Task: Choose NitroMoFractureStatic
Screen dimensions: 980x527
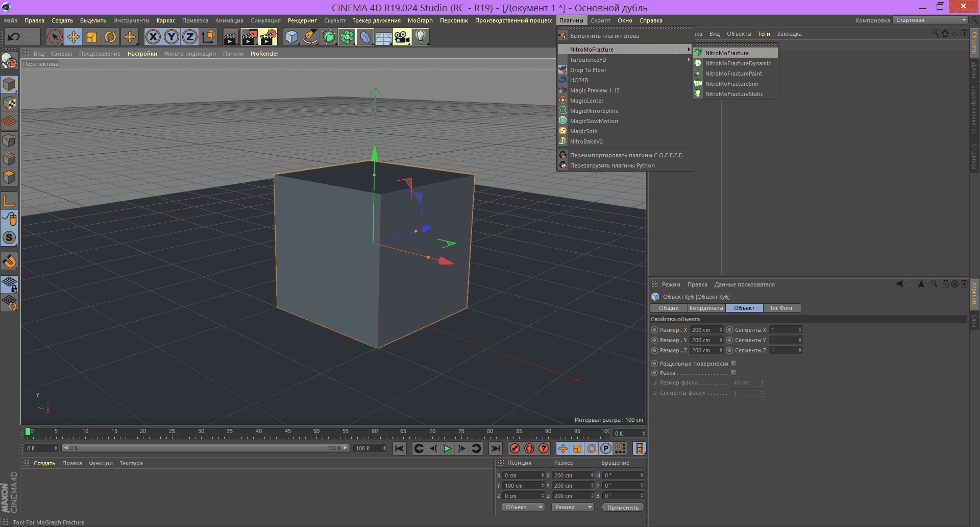Action: coord(736,94)
